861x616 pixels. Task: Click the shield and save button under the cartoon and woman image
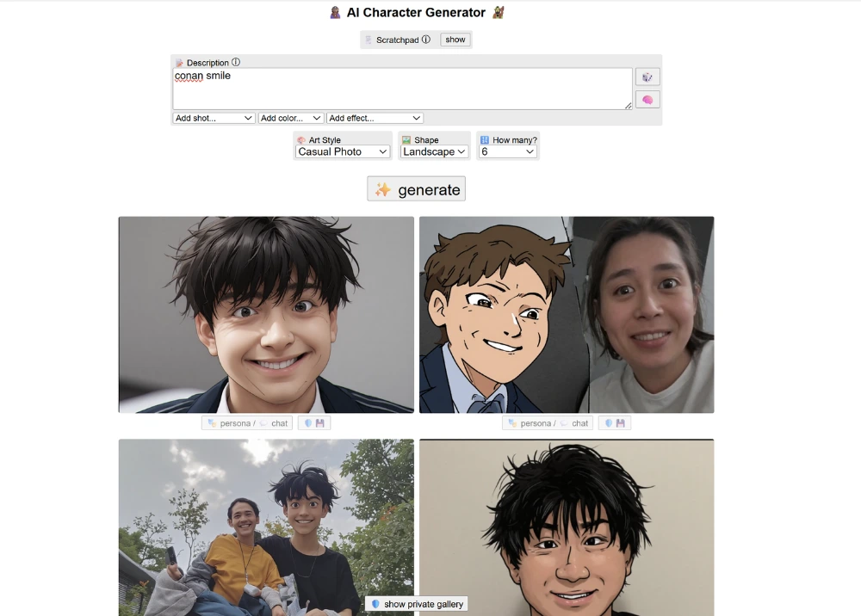pos(615,423)
